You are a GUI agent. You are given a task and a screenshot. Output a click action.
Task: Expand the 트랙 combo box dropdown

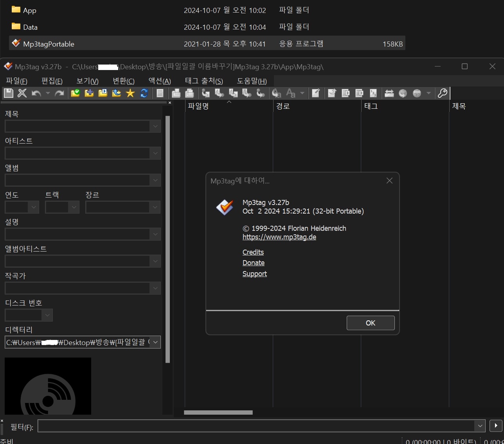74,207
